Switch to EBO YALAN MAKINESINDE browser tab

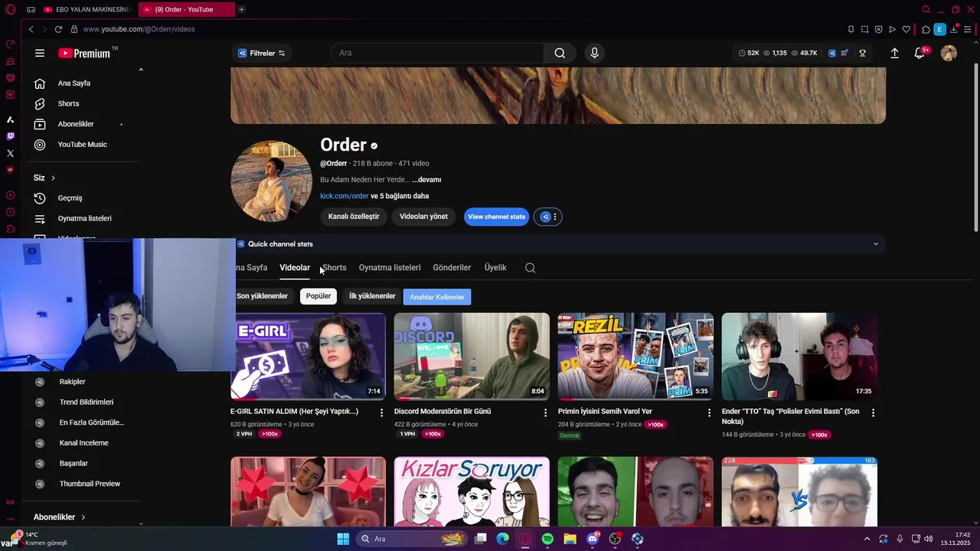87,9
